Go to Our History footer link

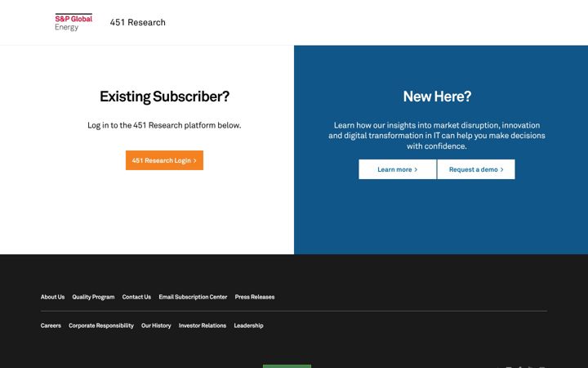click(156, 325)
